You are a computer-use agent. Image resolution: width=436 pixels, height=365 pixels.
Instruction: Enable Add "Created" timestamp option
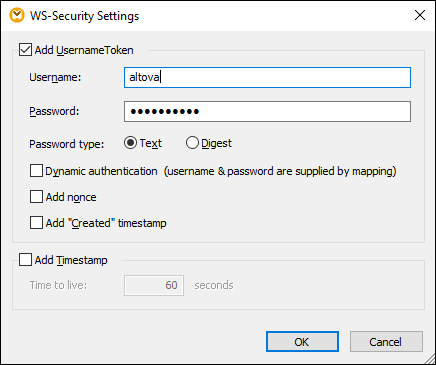point(36,223)
